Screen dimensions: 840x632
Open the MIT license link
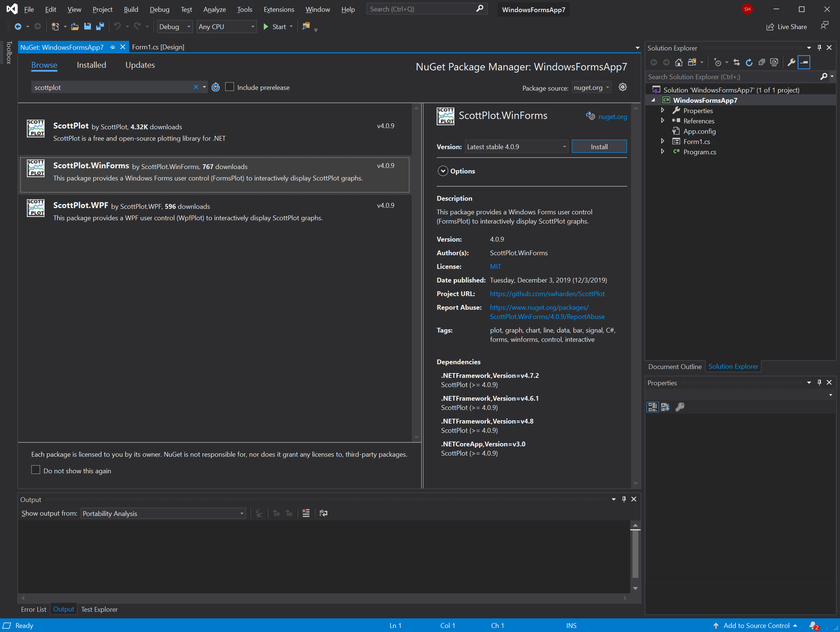(x=495, y=266)
